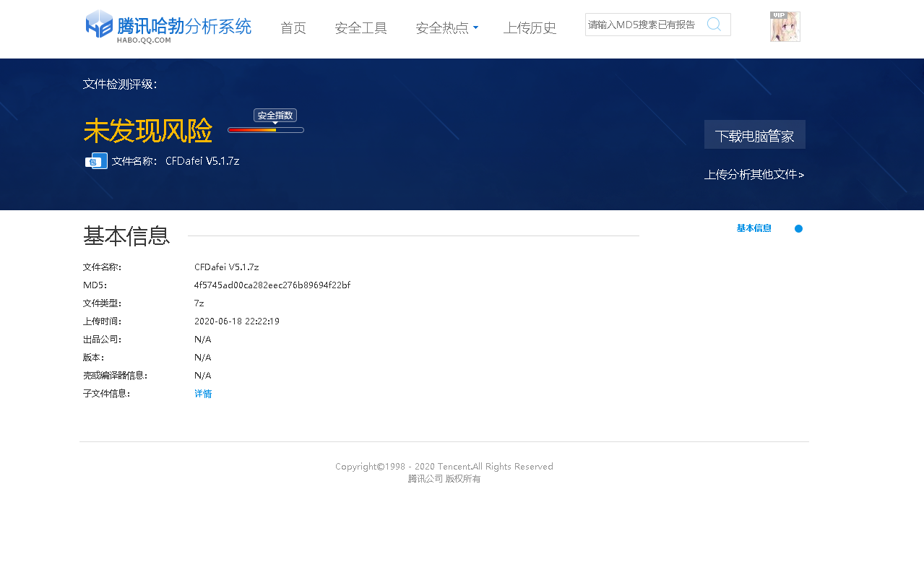
Task: Click the 基本信息 section heading
Action: pos(126,236)
